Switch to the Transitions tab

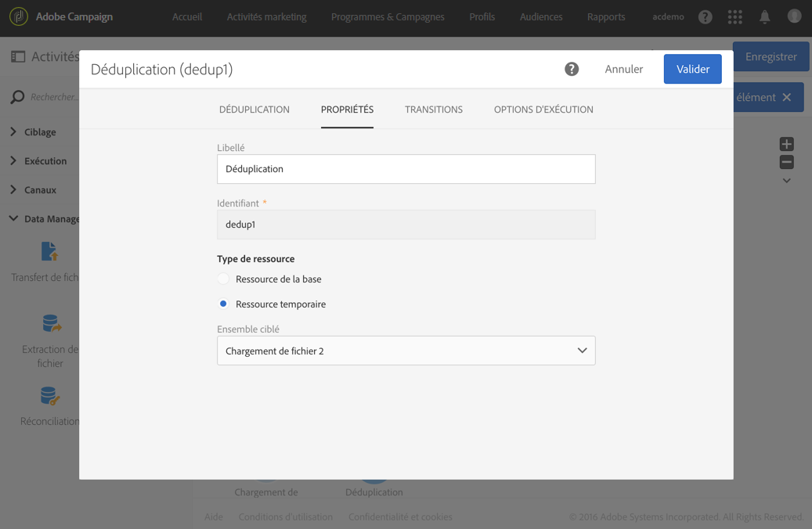(x=434, y=110)
